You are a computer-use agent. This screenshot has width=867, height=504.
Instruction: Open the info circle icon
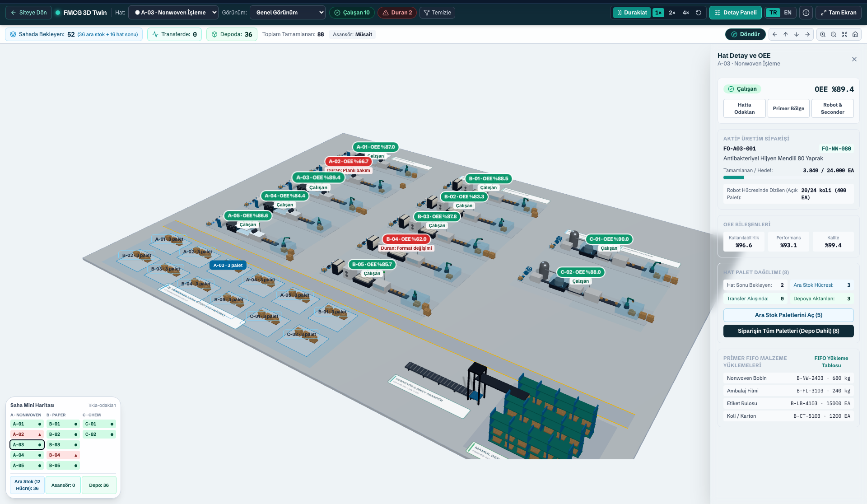pyautogui.click(x=806, y=13)
